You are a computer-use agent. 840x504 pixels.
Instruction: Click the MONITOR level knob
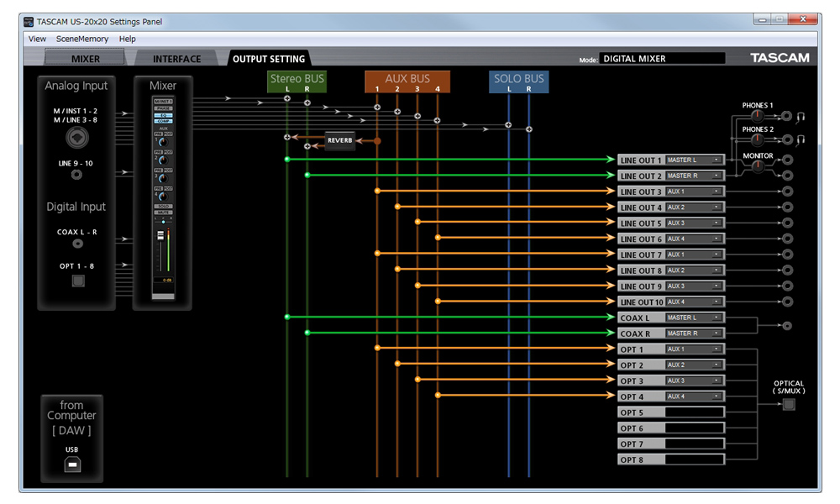click(x=758, y=166)
